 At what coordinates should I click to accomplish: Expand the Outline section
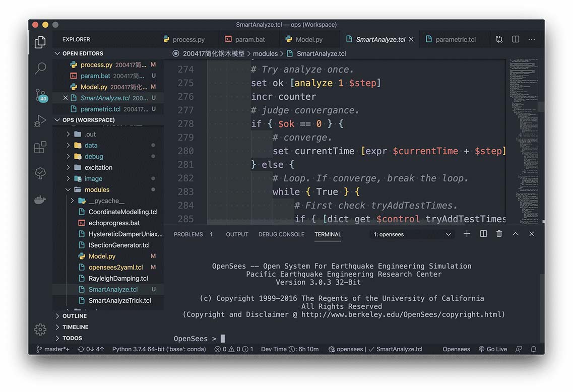108,316
